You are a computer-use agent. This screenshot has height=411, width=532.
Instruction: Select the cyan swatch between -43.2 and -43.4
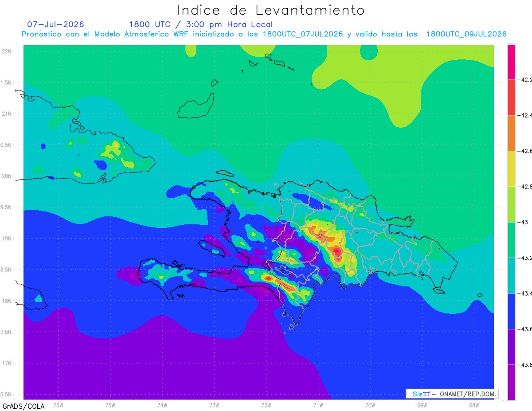pyautogui.click(x=511, y=275)
